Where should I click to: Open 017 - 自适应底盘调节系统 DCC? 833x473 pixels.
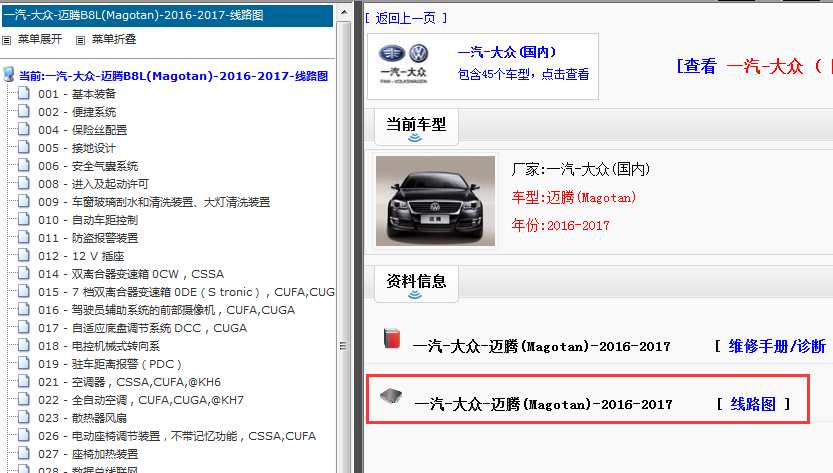142,328
